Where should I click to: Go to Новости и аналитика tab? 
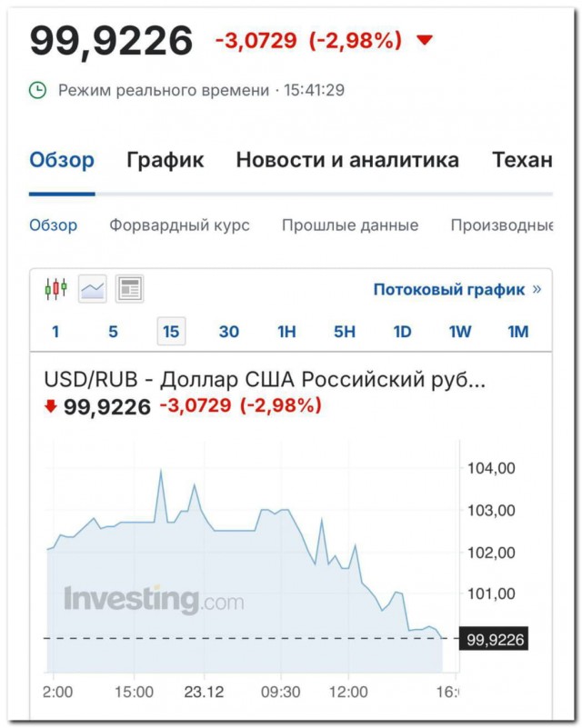pyautogui.click(x=347, y=161)
